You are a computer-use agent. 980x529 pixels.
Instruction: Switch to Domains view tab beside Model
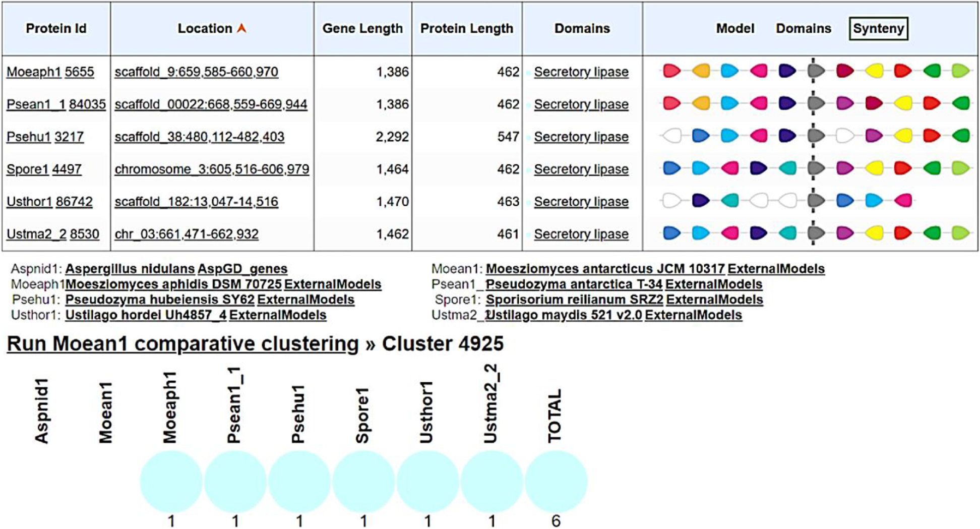[803, 29]
